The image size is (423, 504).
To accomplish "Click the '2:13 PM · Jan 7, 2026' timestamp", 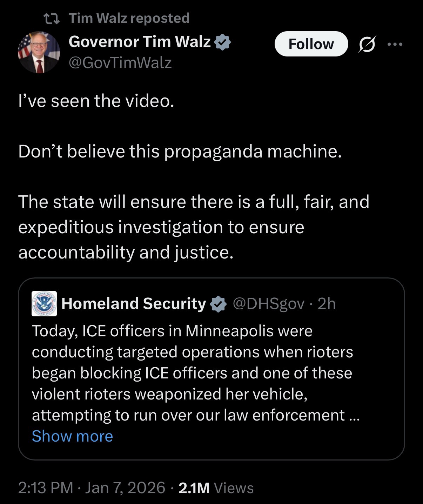I will (x=92, y=488).
